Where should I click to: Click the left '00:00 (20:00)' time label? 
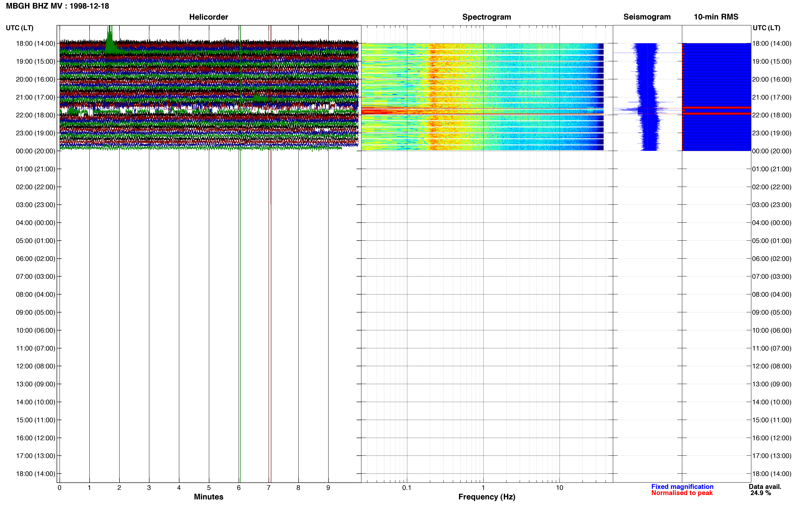pos(36,151)
